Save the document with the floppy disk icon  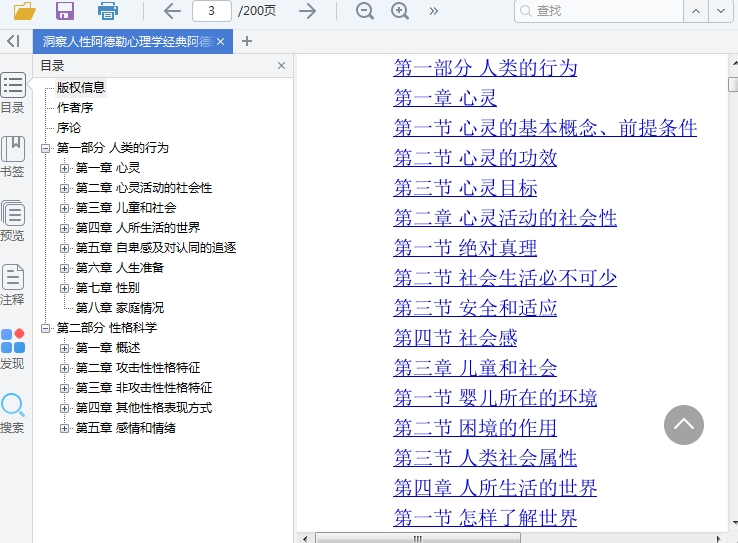point(65,10)
